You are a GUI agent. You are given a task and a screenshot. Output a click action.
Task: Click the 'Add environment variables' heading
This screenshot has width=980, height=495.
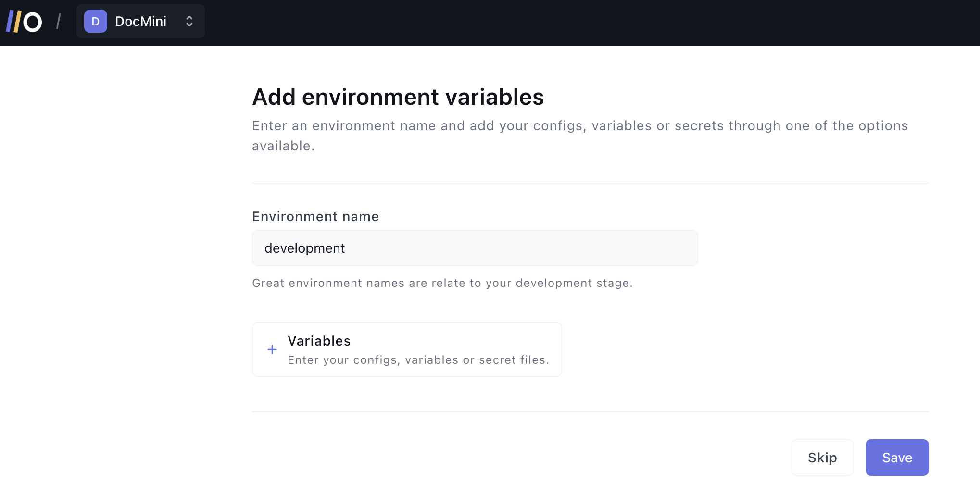(398, 97)
